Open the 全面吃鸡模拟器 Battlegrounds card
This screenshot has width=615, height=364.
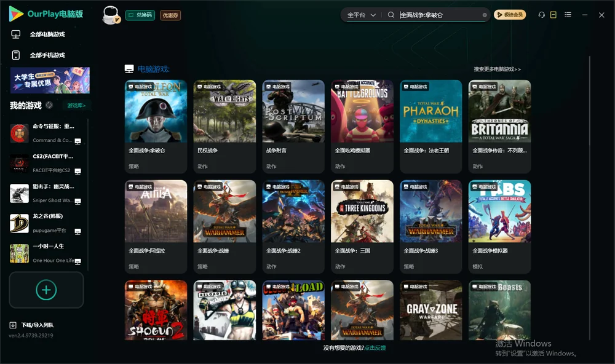point(362,127)
